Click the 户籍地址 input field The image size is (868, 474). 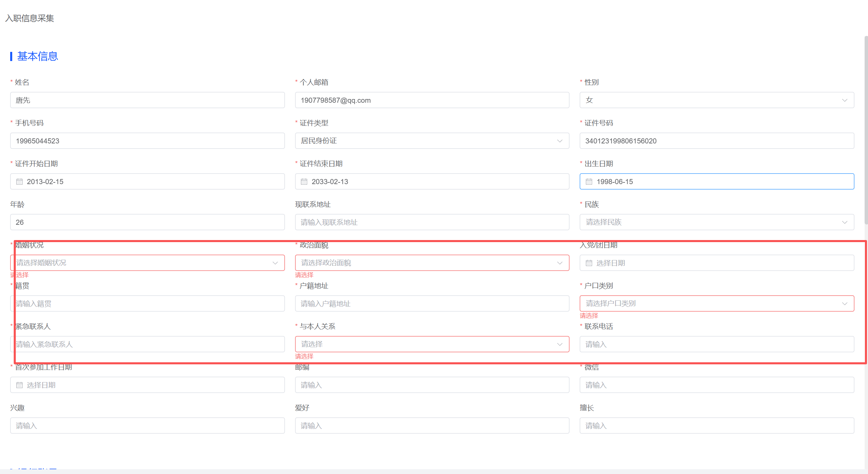[432, 303]
